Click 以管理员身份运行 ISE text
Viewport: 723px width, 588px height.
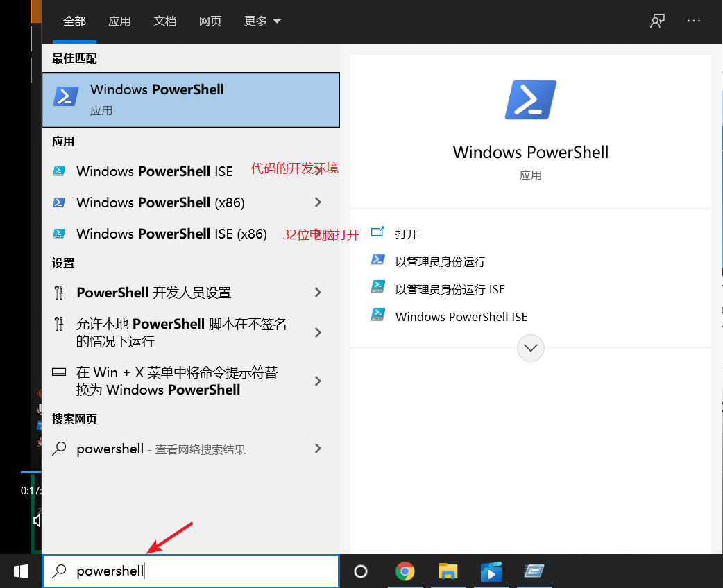[x=450, y=289]
